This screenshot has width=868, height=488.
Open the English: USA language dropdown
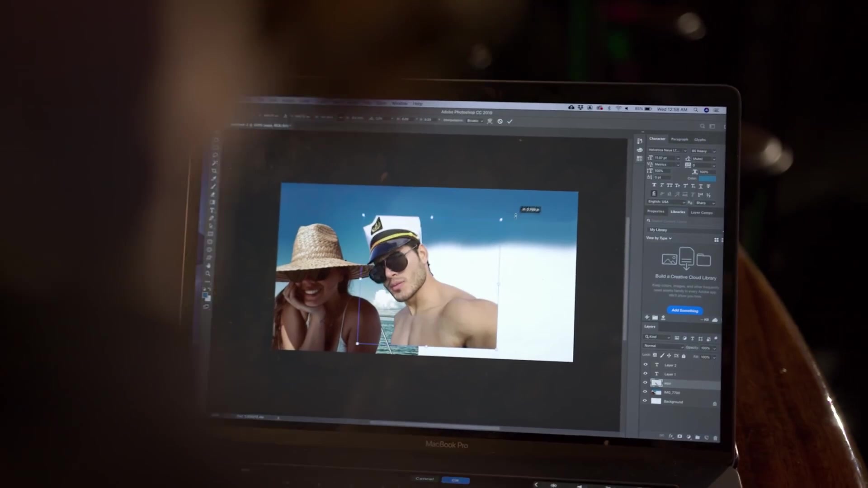(666, 202)
